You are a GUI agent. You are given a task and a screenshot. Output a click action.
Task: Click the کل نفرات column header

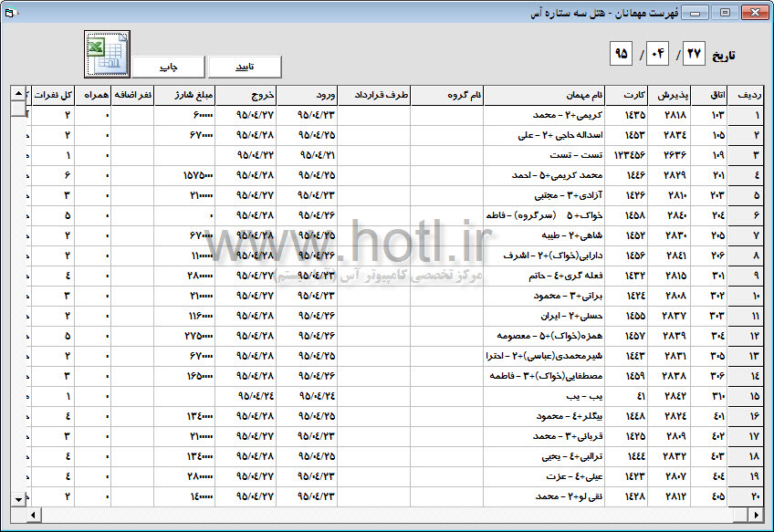(52, 95)
